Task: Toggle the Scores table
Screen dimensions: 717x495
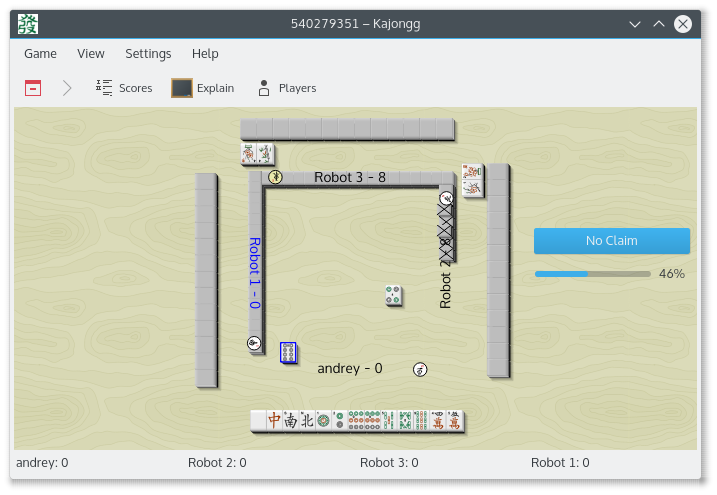Action: [x=124, y=88]
